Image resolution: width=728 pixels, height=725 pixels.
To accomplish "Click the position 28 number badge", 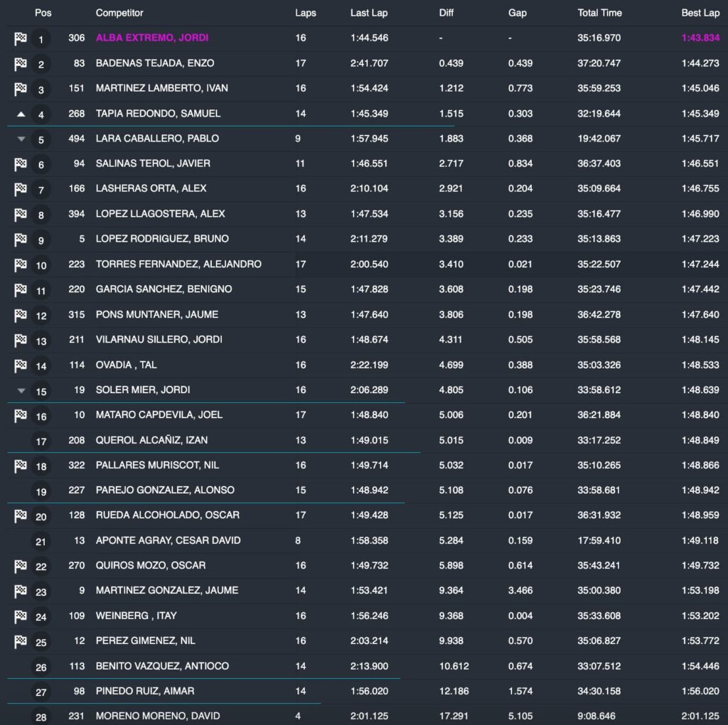I will (41, 716).
